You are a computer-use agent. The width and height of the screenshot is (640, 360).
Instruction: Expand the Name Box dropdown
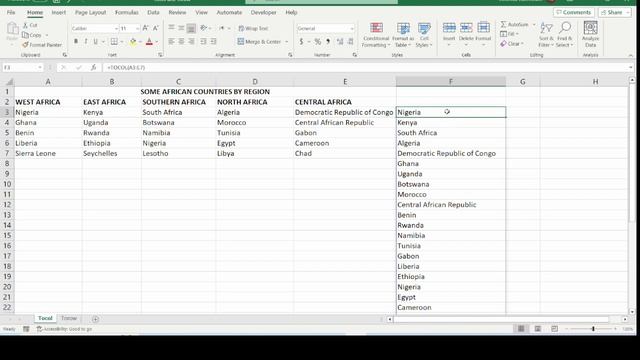point(40,67)
